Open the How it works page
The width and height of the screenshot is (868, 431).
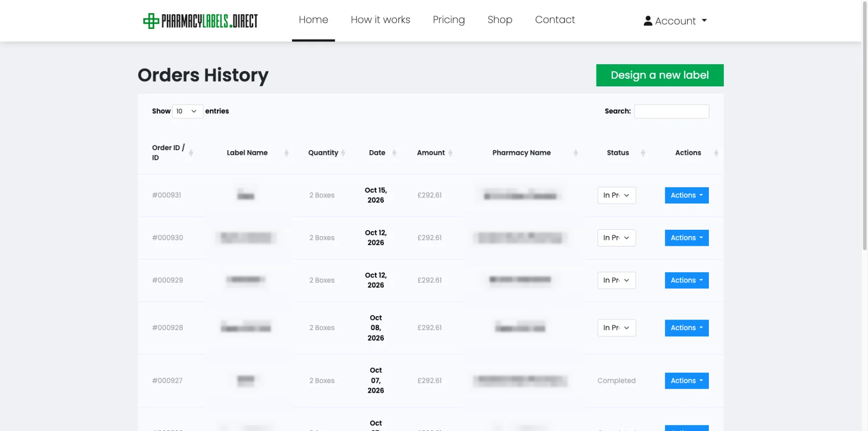tap(380, 20)
